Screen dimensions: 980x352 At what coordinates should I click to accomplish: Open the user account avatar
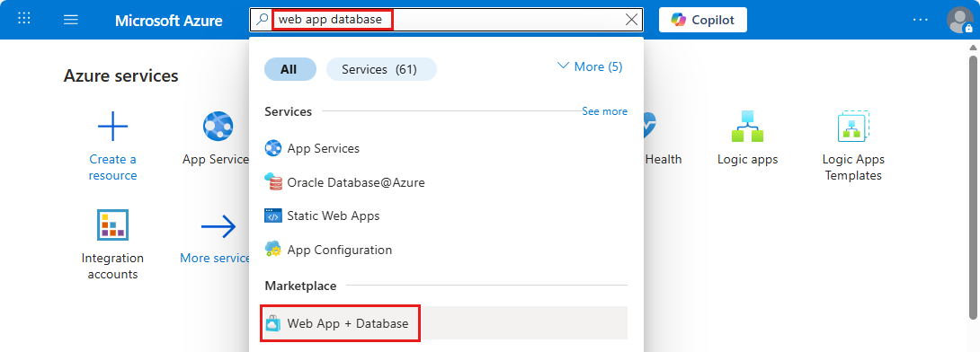tap(959, 20)
